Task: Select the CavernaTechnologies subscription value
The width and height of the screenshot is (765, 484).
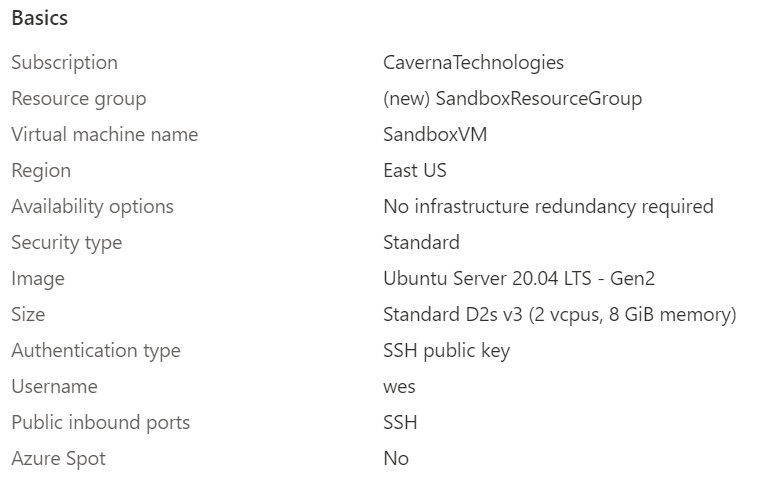Action: [473, 62]
